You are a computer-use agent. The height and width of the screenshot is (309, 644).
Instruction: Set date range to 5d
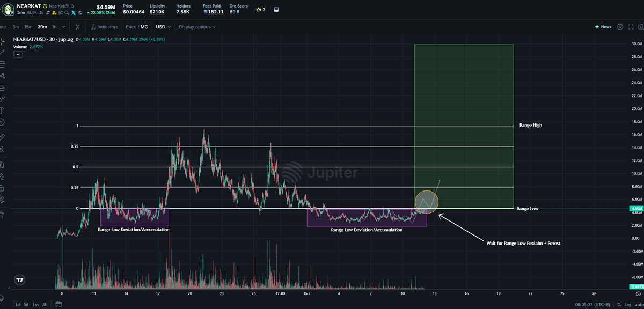point(26,304)
